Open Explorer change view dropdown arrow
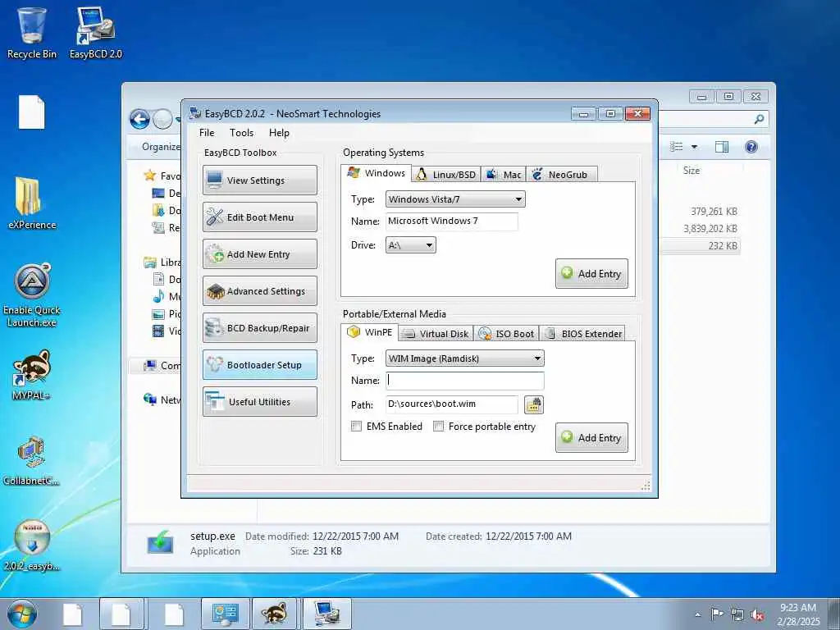The height and width of the screenshot is (630, 840). tap(694, 147)
